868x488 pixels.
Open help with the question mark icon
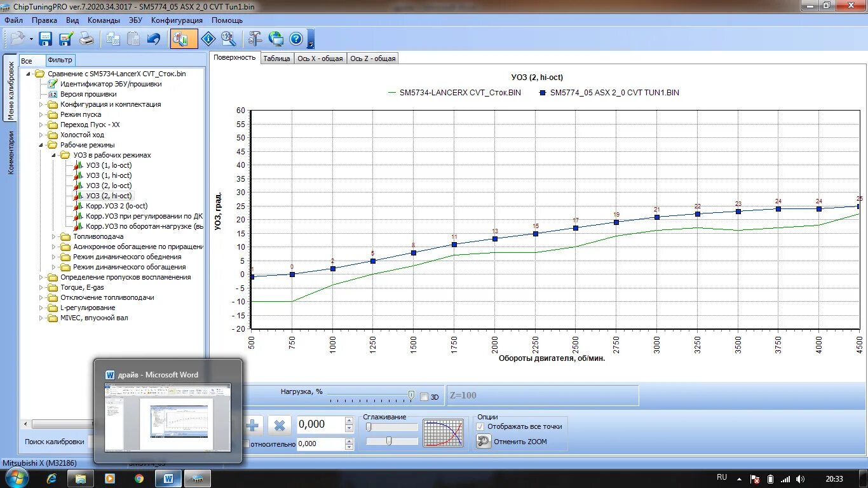(x=296, y=39)
